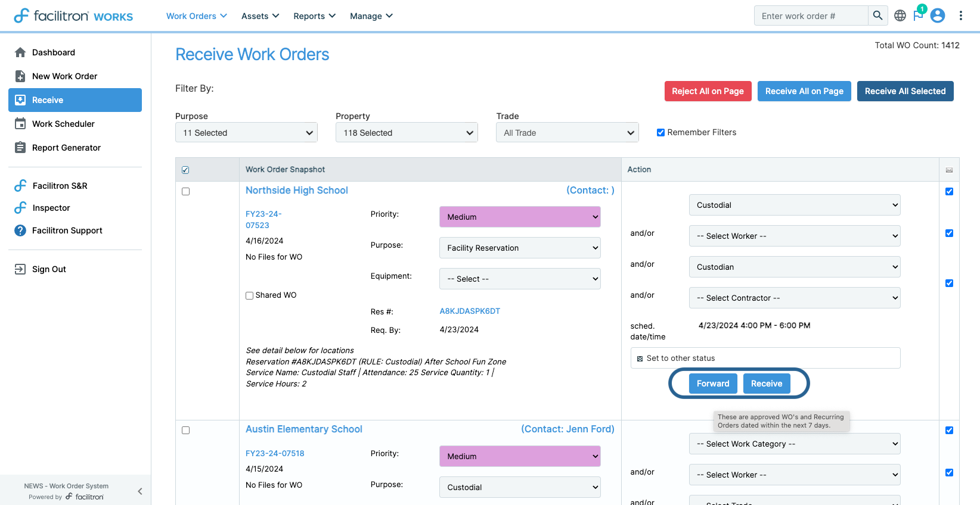Uncheck notify checkbox beside Austin Select Worker
The width and height of the screenshot is (980, 505).
point(949,472)
